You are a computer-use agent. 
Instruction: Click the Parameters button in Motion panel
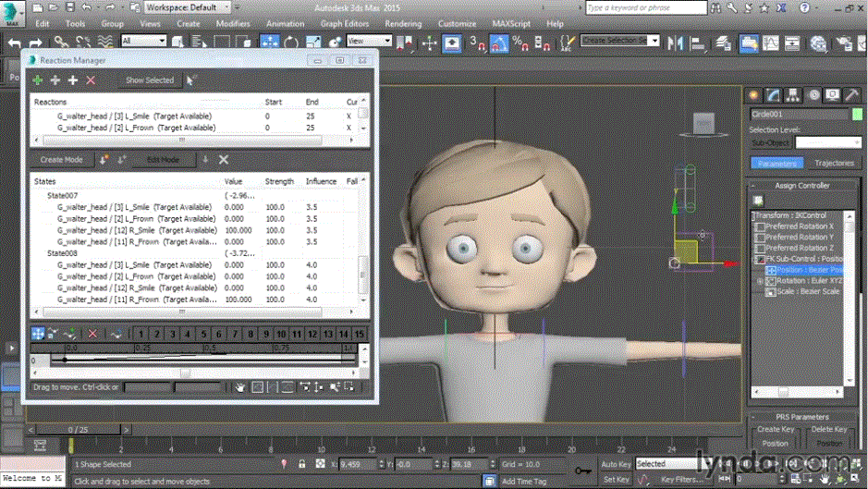coord(777,164)
